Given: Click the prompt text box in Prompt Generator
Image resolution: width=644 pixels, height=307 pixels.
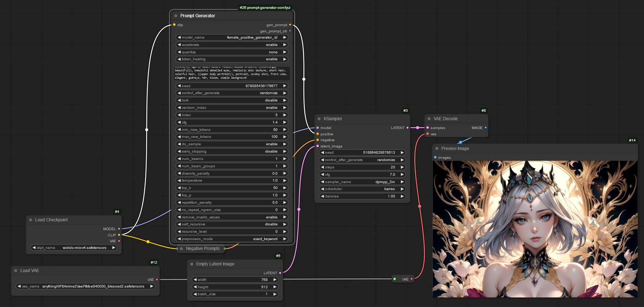Looking at the screenshot, I should tap(232, 73).
